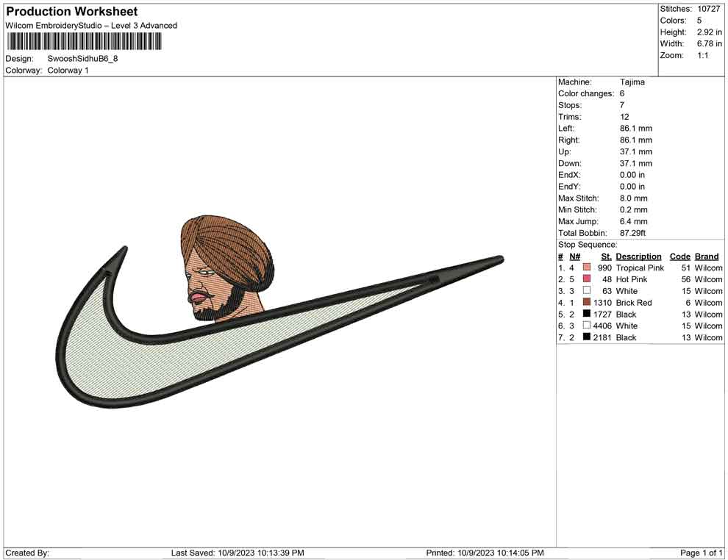The height and width of the screenshot is (560, 728).
Task: Click the Tropical Pink color swatch
Action: (x=587, y=268)
